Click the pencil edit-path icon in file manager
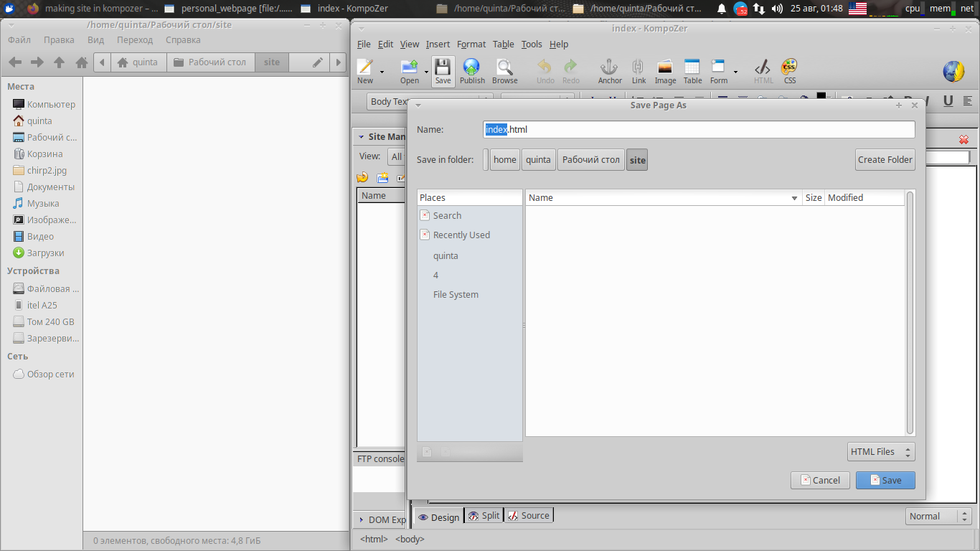 pos(318,62)
